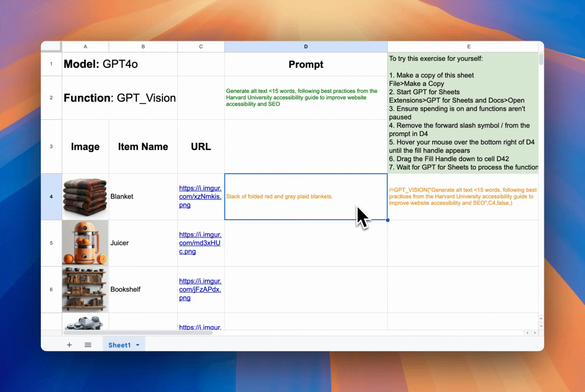The image size is (585, 392).
Task: Open the Sheet1 tab dropdown arrow
Action: click(138, 345)
